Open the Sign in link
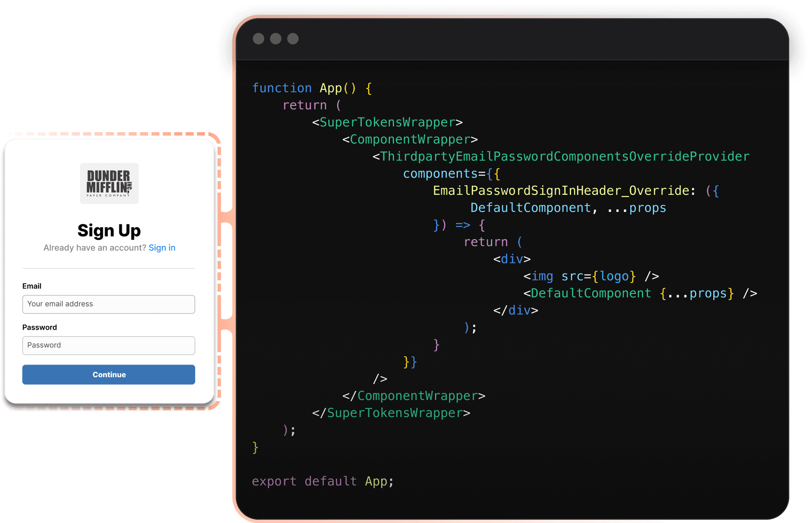Screen dimensions: 812x523 pyautogui.click(x=162, y=248)
